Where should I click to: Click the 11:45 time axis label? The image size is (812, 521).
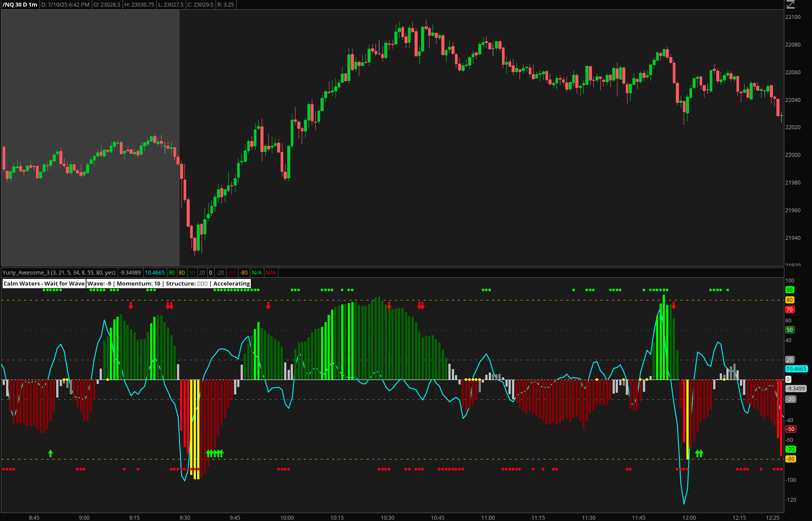click(x=639, y=518)
